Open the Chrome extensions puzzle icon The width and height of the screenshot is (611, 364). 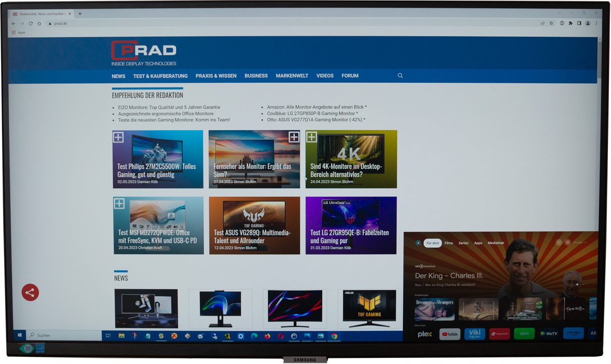[x=571, y=23]
